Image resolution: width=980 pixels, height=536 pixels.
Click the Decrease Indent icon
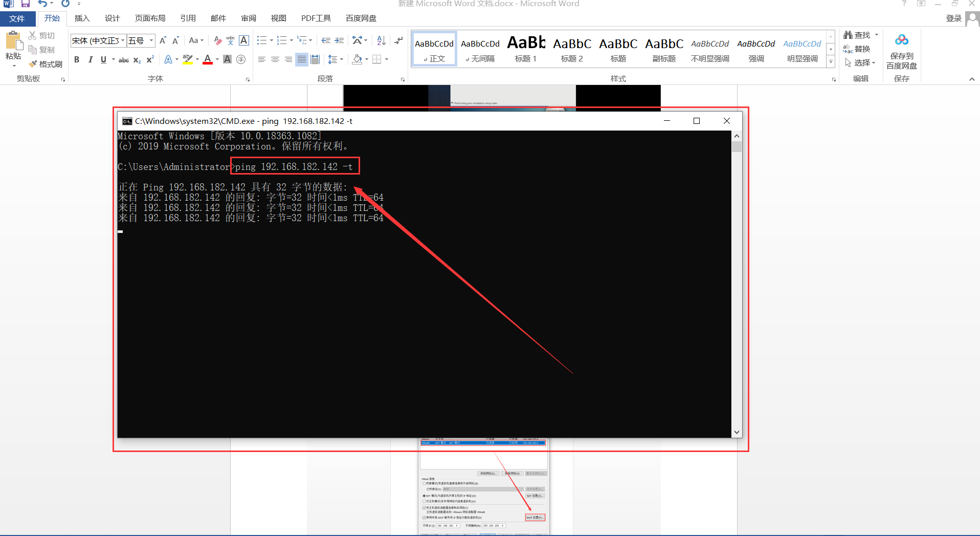click(x=326, y=40)
